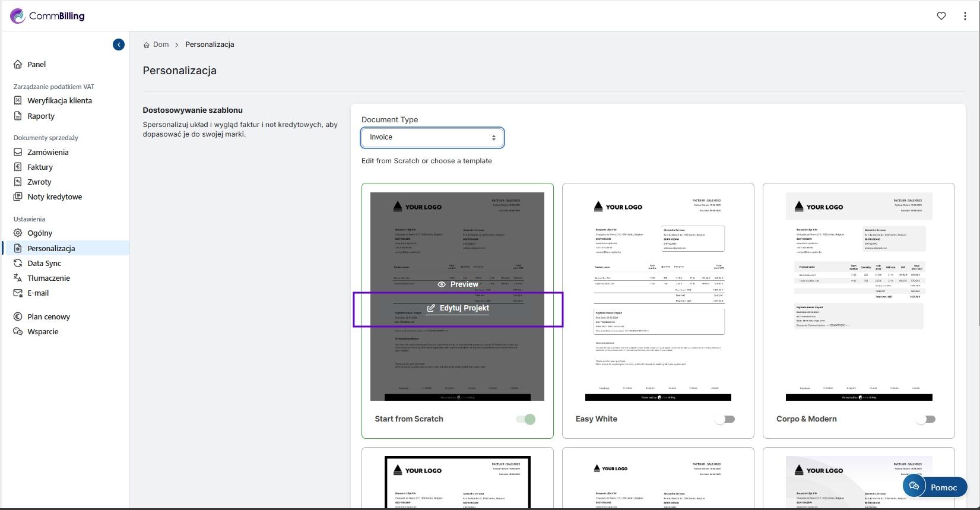
Task: Open the three-dot options menu
Action: point(965,16)
